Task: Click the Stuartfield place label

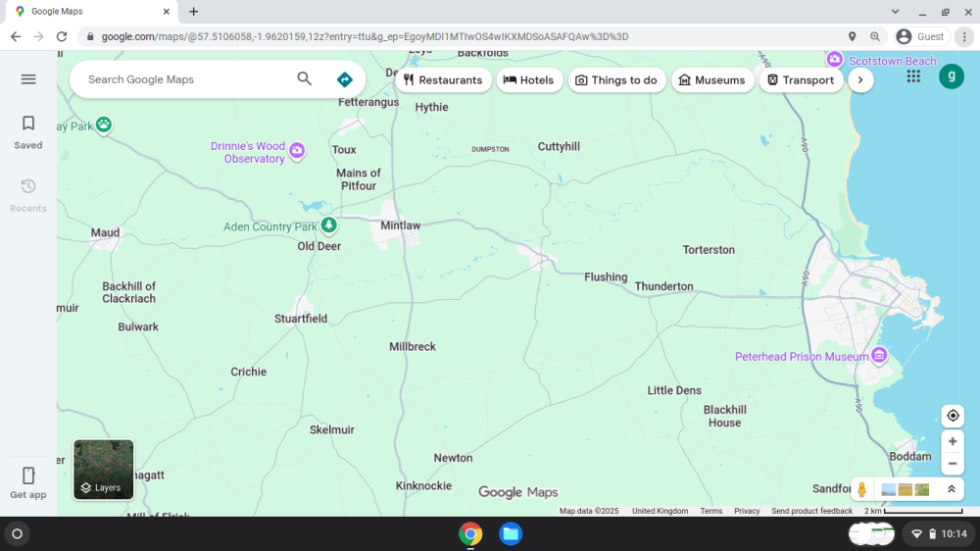Action: point(301,319)
